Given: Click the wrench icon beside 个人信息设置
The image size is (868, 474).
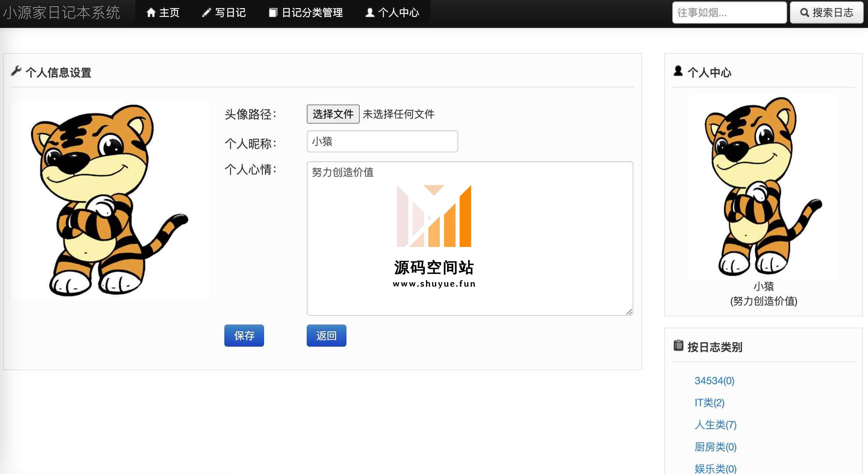Looking at the screenshot, I should [x=16, y=71].
